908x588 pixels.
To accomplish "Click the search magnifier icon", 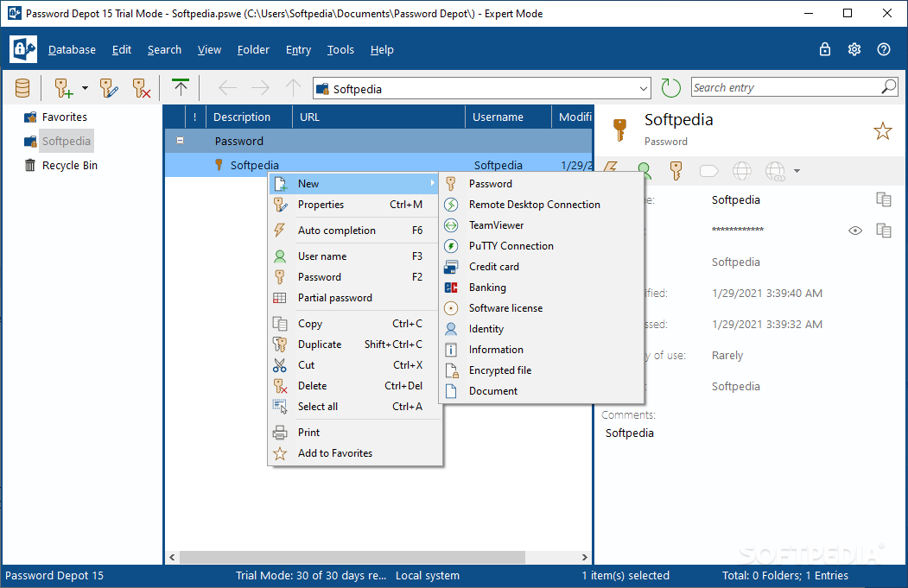I will pos(888,87).
